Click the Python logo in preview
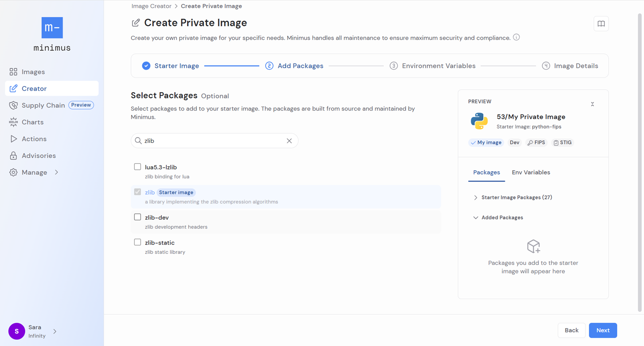 tap(479, 121)
